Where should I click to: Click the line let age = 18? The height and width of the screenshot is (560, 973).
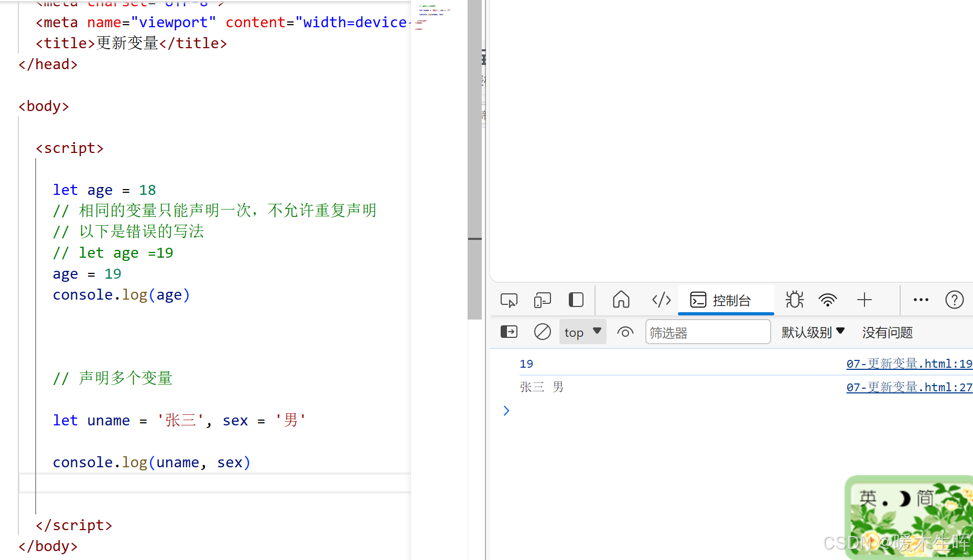[104, 190]
